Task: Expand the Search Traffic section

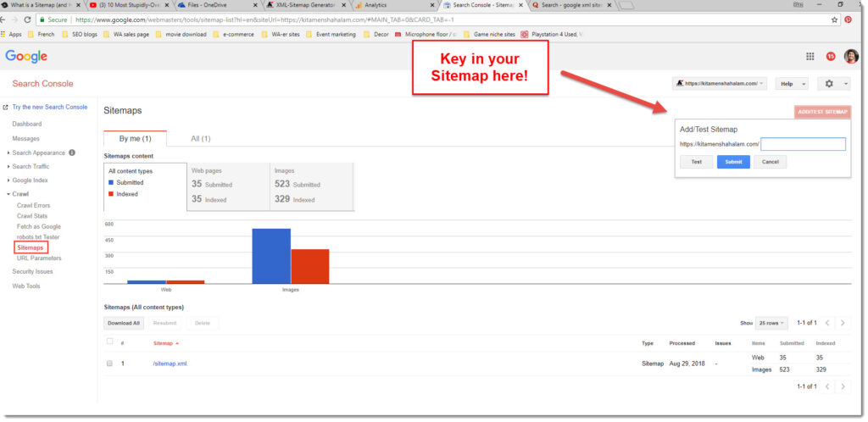Action: (x=31, y=166)
